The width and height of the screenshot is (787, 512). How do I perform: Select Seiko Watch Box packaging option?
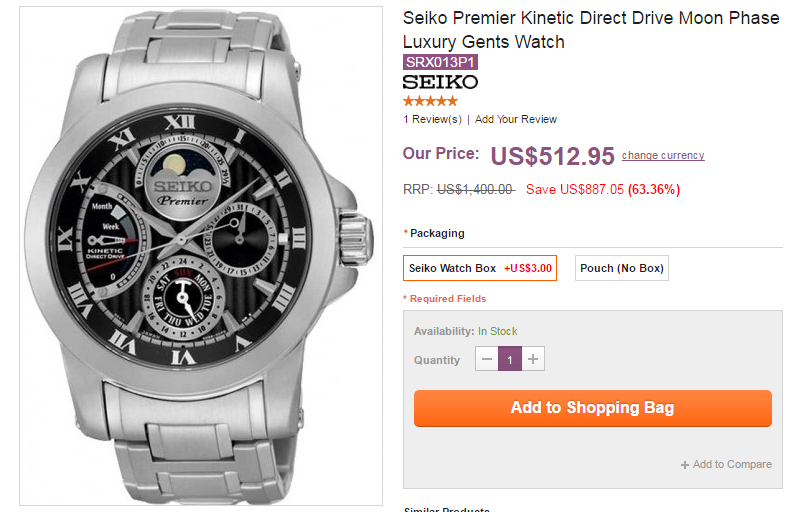(480, 268)
